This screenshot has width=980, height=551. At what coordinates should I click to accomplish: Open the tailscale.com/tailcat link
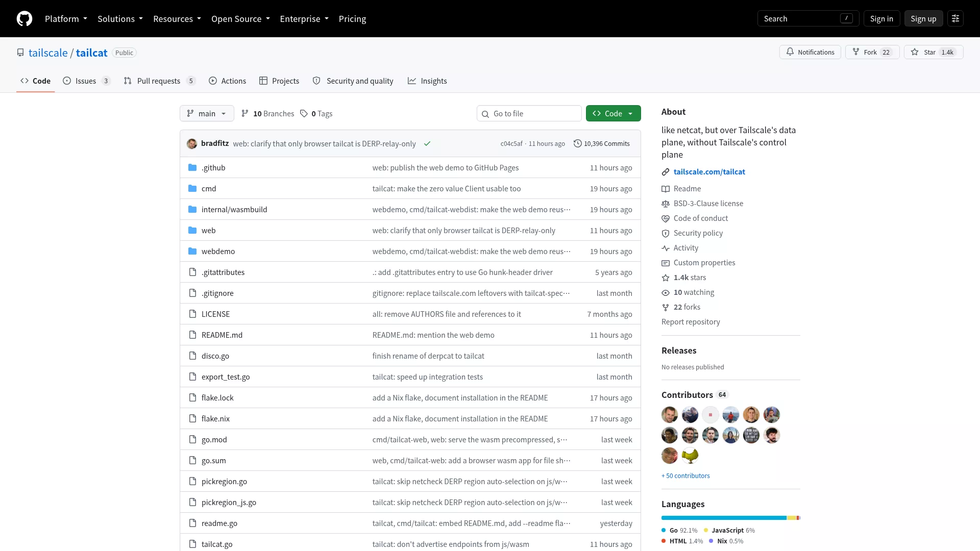coord(709,172)
